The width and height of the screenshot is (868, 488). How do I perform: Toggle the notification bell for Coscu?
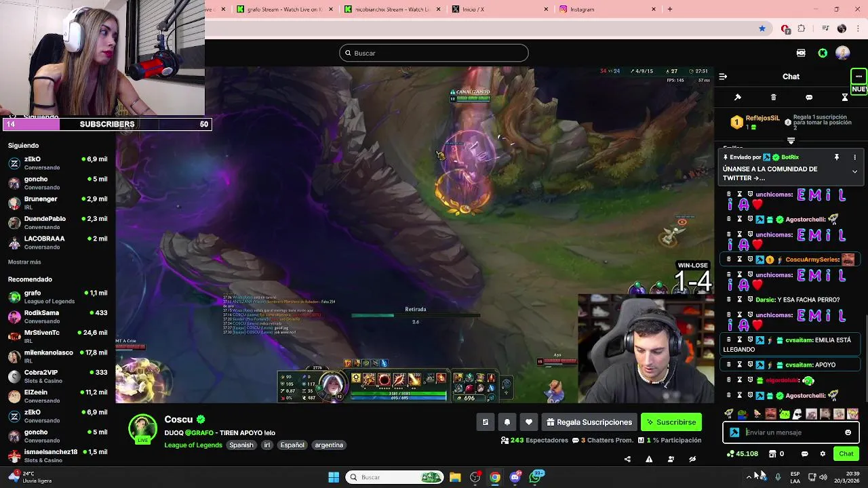(507, 422)
